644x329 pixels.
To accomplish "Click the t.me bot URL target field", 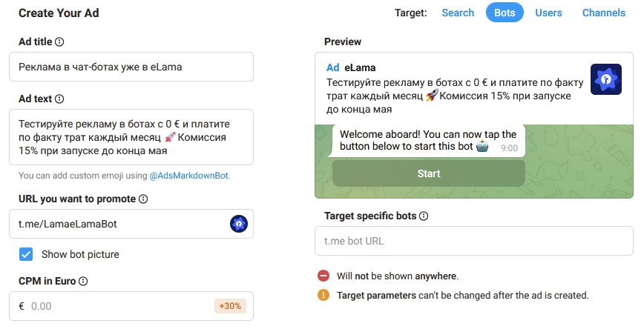I will tap(473, 241).
